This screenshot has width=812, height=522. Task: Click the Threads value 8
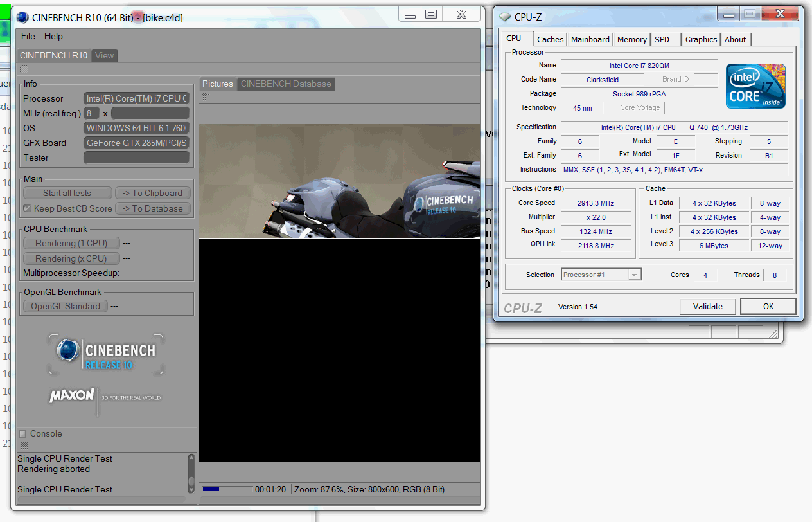point(775,275)
